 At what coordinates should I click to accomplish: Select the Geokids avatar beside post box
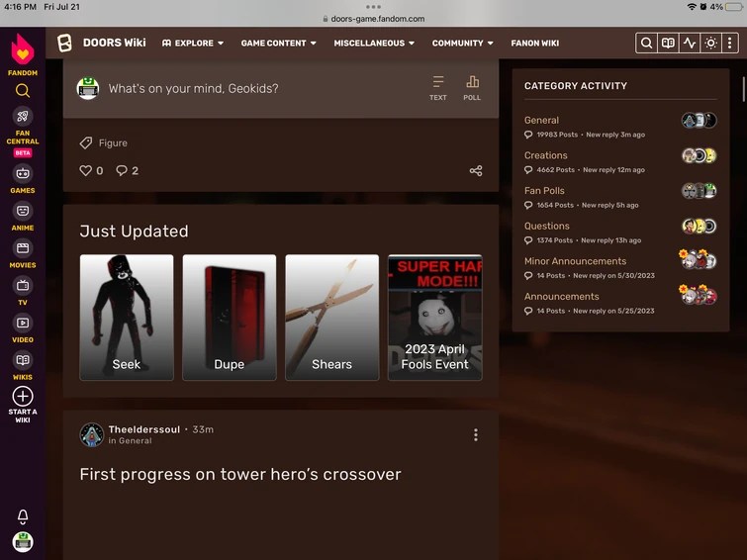pos(88,88)
